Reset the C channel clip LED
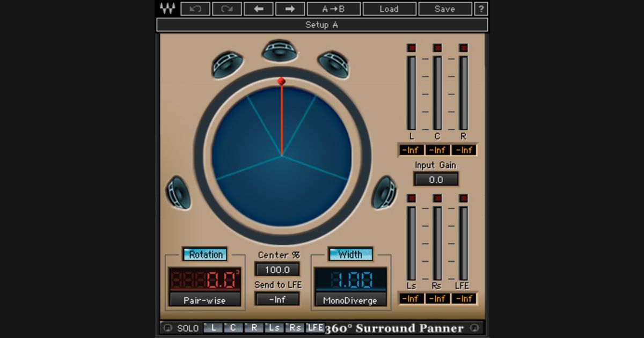Image resolution: width=644 pixels, height=338 pixels. click(437, 48)
